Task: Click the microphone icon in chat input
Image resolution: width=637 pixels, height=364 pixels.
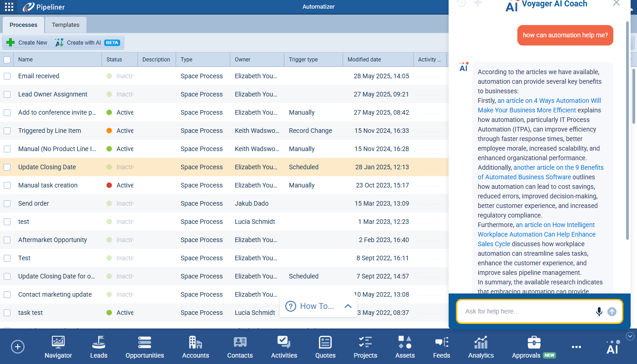Action: click(x=599, y=312)
